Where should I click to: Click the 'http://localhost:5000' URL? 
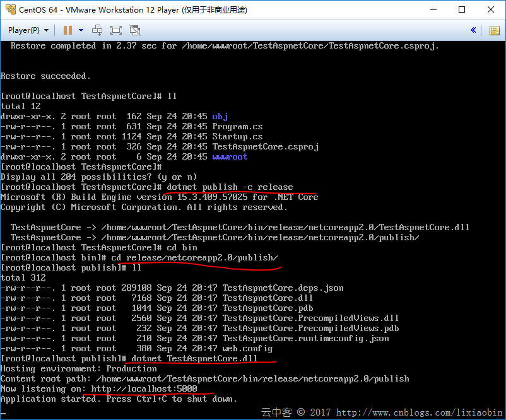(144, 388)
